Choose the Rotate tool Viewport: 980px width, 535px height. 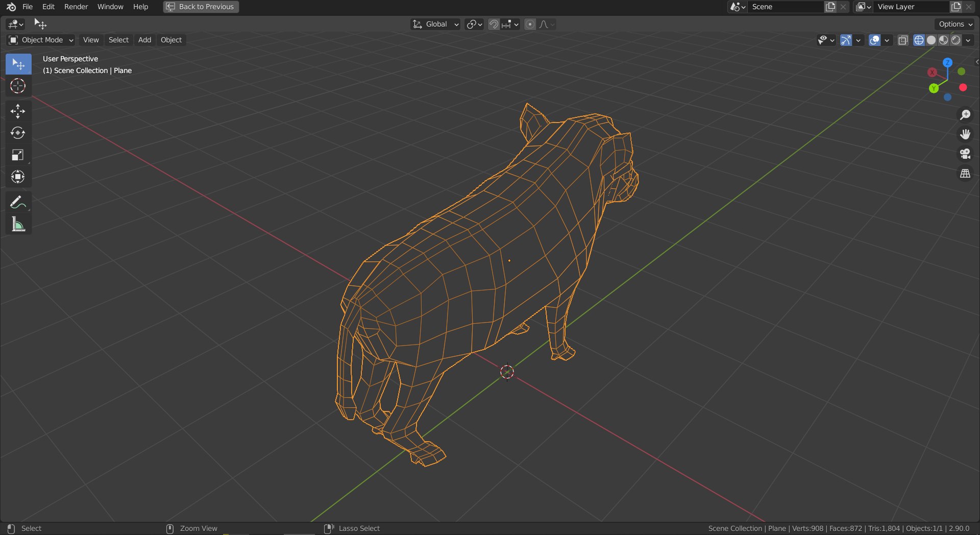point(18,133)
